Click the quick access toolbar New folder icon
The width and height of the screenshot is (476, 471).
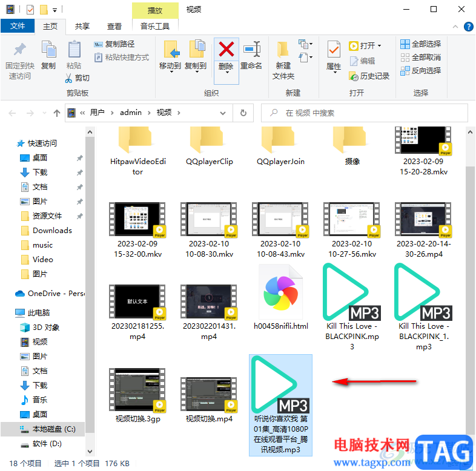pos(44,10)
